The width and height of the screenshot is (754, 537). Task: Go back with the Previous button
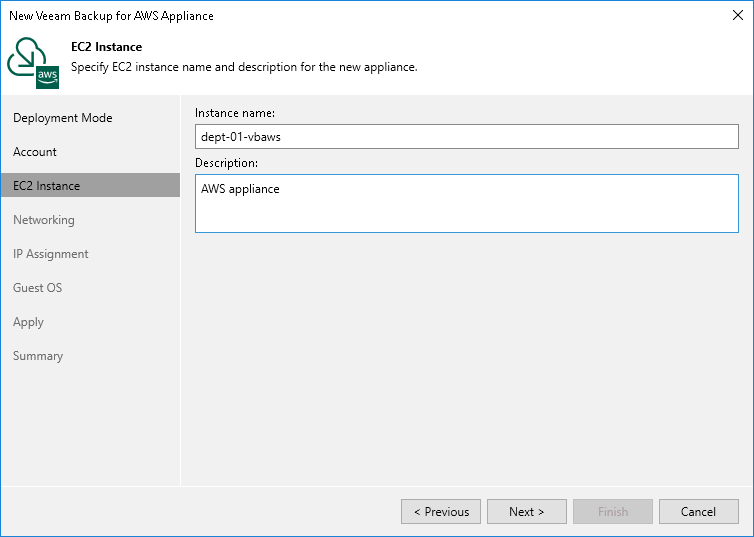click(x=441, y=512)
